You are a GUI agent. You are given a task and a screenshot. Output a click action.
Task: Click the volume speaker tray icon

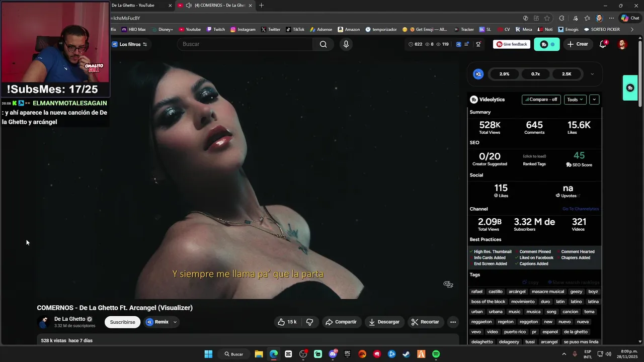point(608,354)
